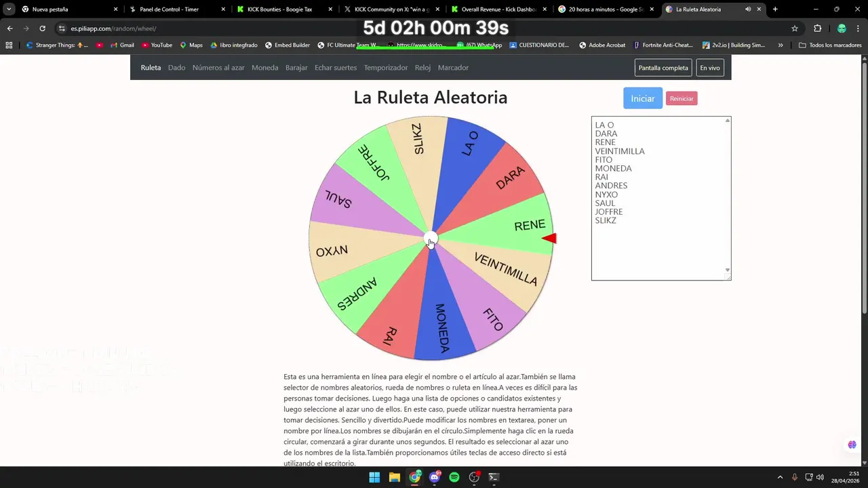Screen dimensions: 868x488
Task: Open the Moneda page
Action: [264, 68]
